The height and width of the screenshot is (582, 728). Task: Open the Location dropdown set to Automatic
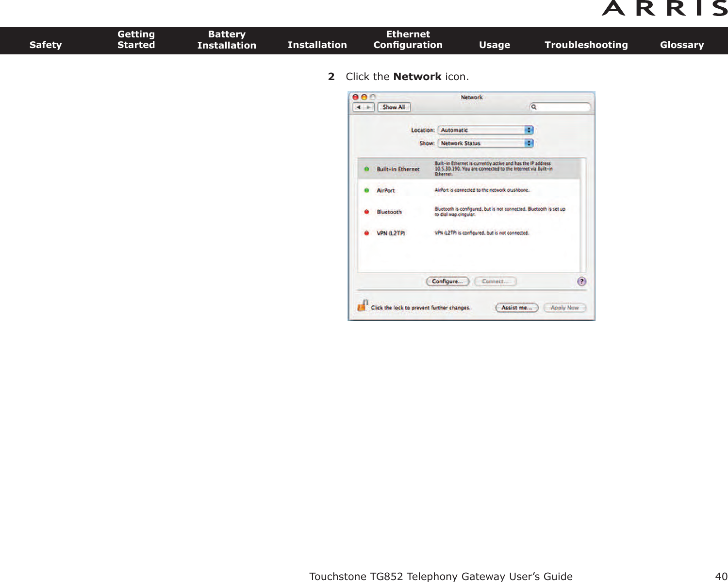click(x=486, y=130)
